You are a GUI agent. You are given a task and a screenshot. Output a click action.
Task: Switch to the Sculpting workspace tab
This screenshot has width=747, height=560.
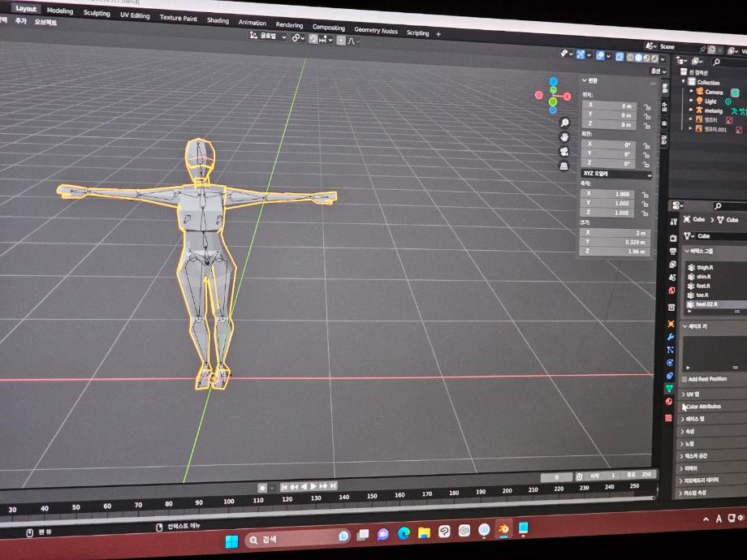[97, 13]
